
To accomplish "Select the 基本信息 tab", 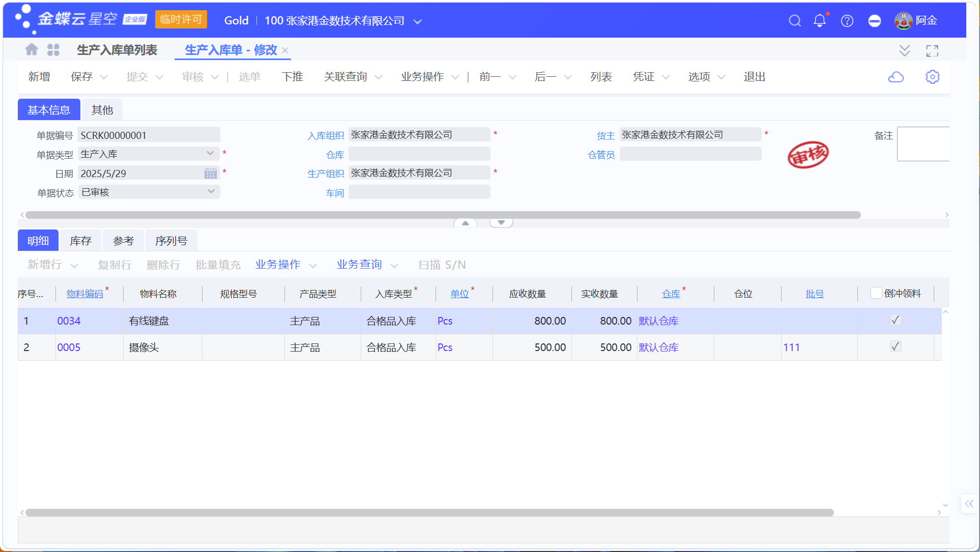I will click(49, 110).
